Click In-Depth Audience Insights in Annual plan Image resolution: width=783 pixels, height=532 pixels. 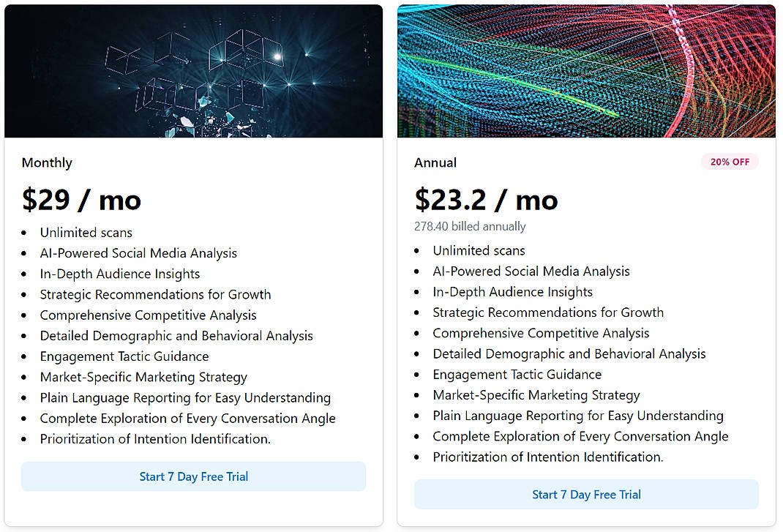coord(512,291)
